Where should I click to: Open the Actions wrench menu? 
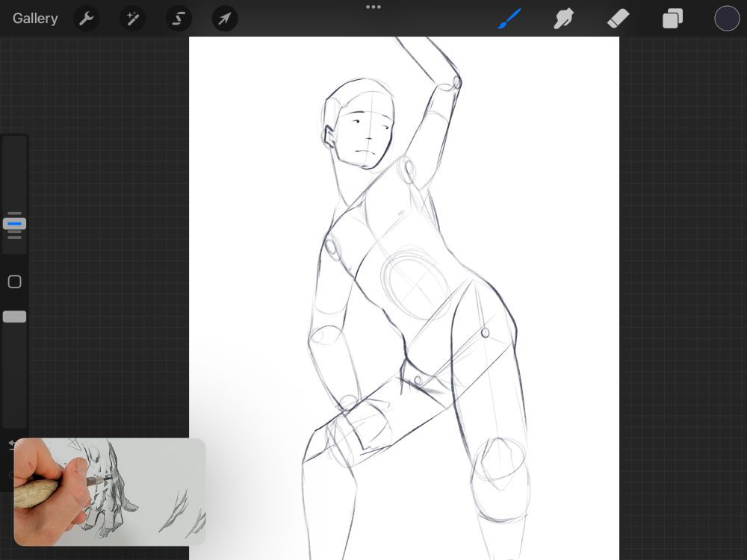87,19
